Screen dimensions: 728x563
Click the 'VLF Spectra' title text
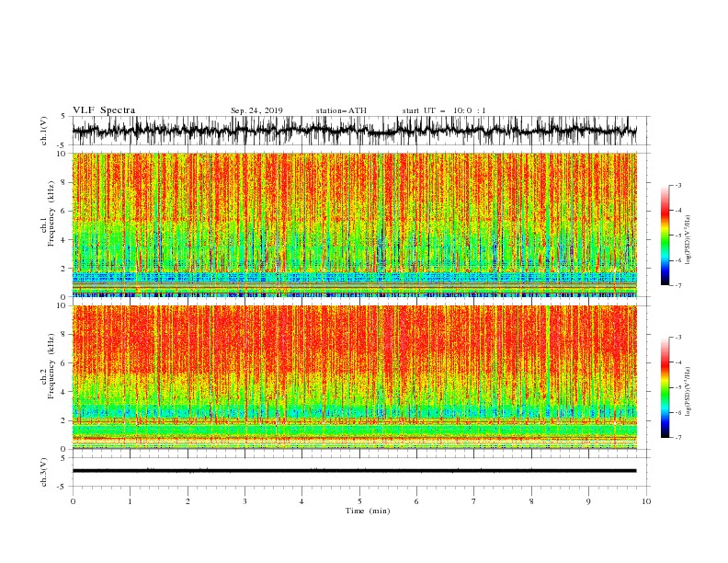104,110
